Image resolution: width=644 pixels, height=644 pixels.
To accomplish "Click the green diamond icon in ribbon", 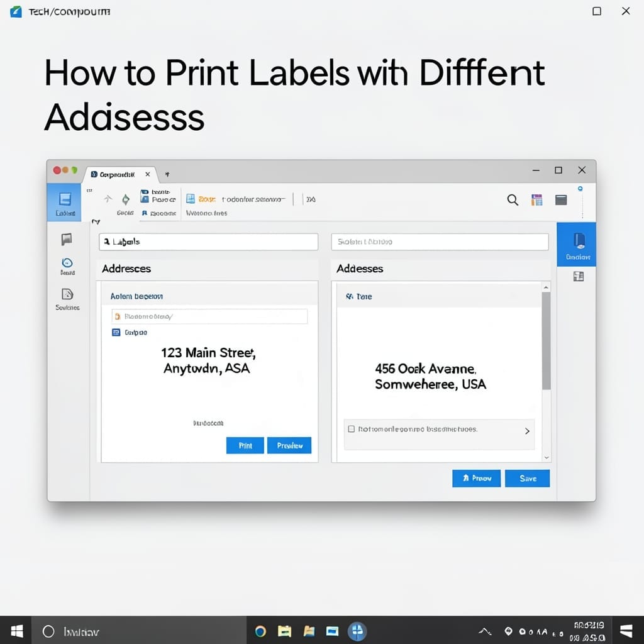I will coord(126,199).
